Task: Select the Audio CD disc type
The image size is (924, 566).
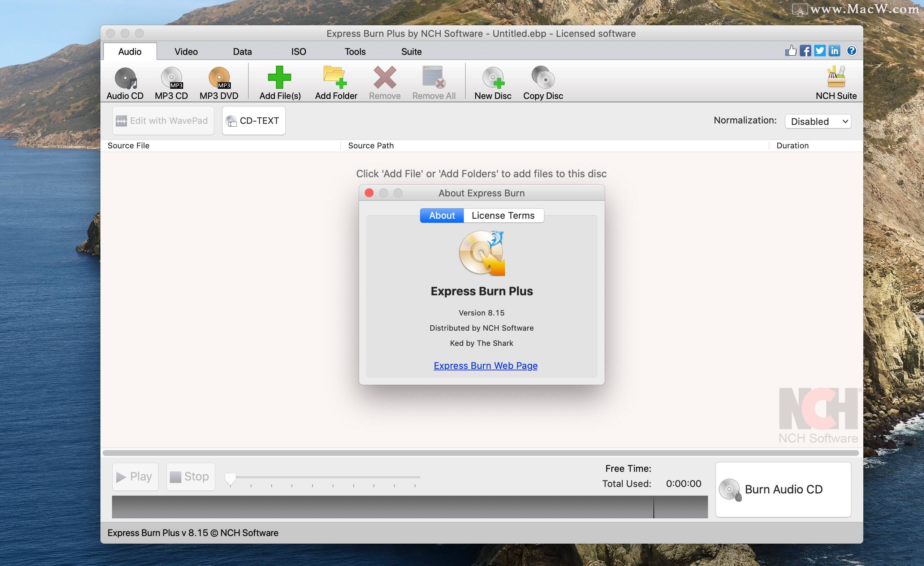Action: point(125,83)
